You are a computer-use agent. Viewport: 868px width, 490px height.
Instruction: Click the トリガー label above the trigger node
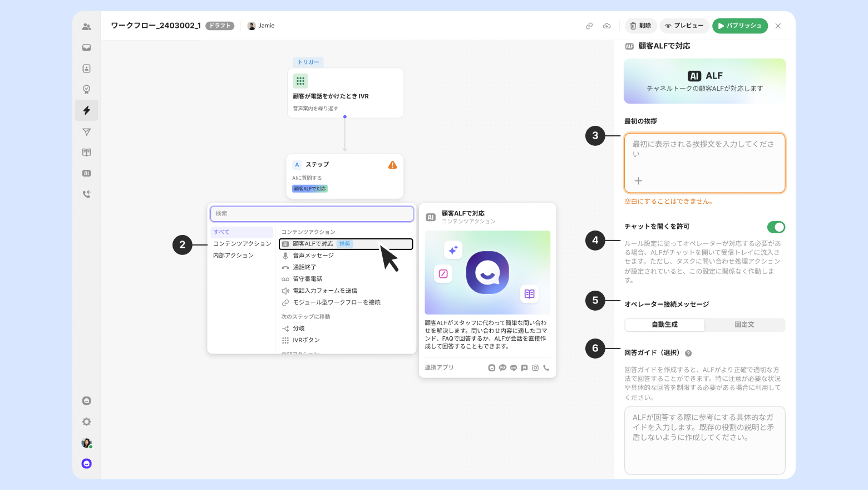[x=308, y=62]
